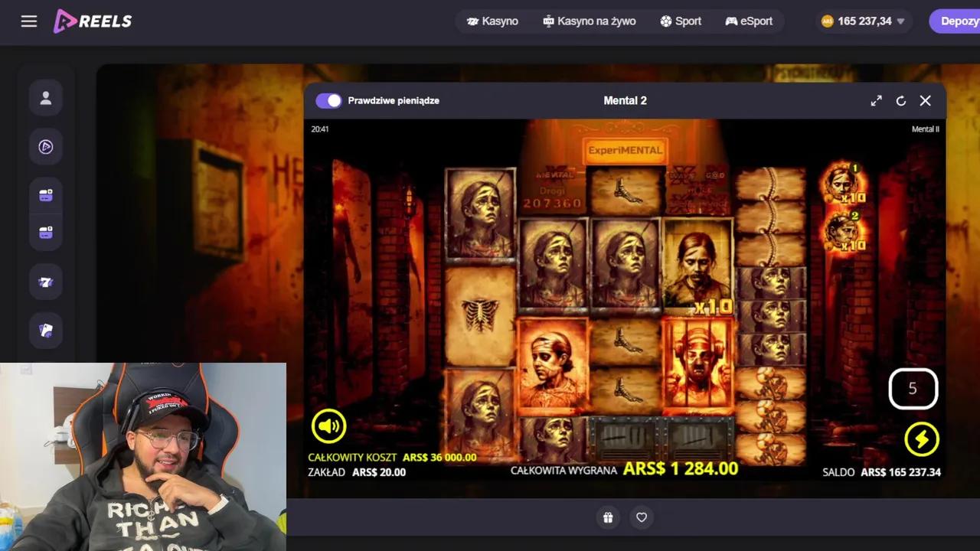Open the withdrawal card icon in sidebar
This screenshot has height=551, width=980.
click(45, 231)
